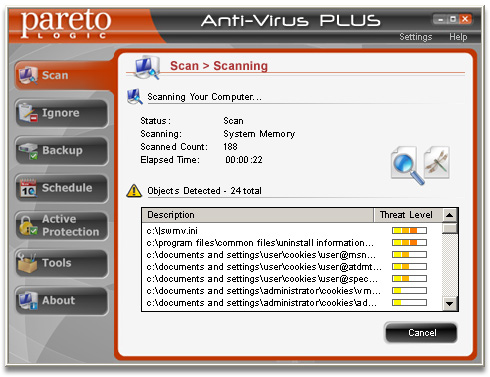
Task: Click the Elapsed Time value 00:00:22
Action: point(244,160)
